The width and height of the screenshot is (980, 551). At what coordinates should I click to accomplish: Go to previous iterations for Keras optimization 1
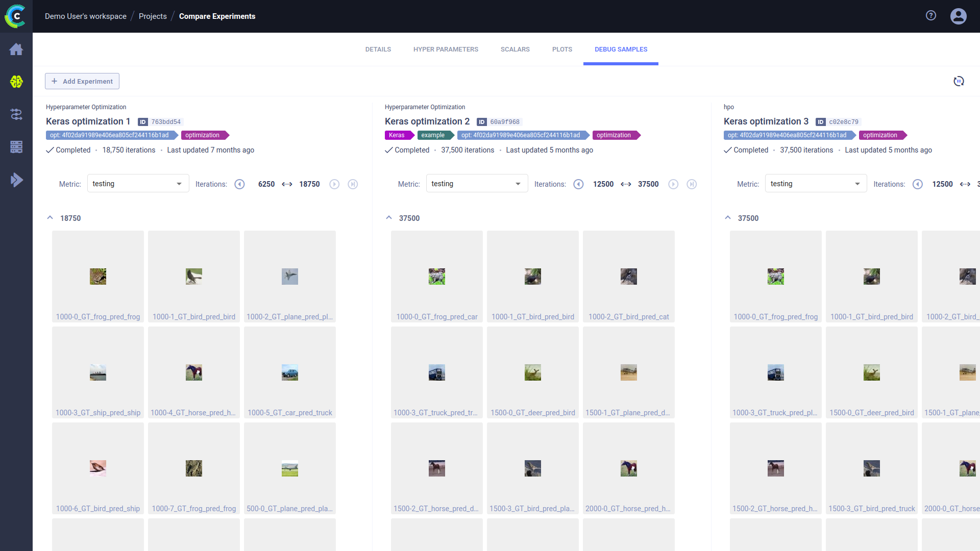(239, 184)
